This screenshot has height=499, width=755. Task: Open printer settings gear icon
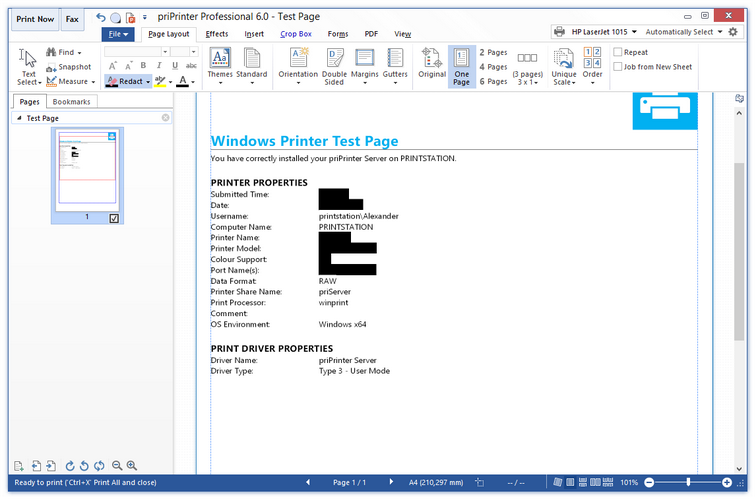tap(733, 32)
